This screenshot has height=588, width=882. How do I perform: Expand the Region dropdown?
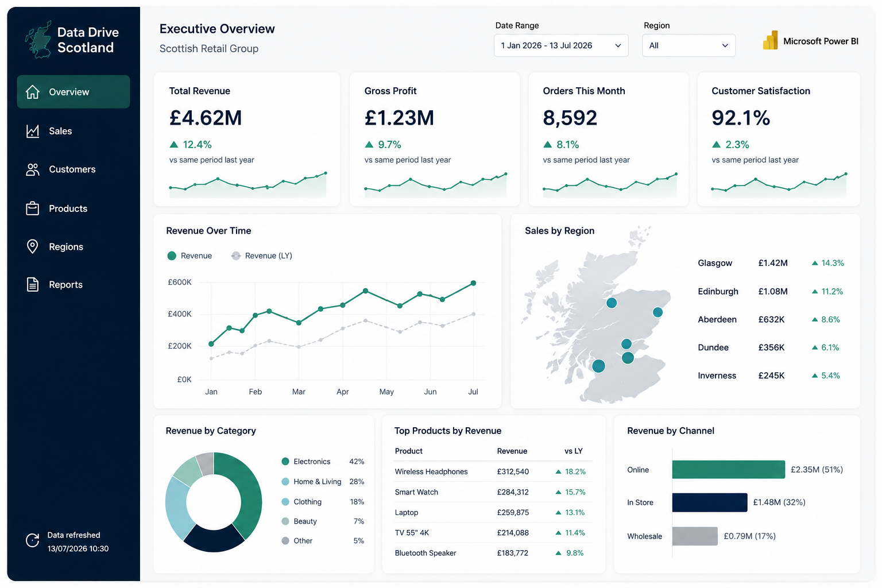(x=688, y=45)
